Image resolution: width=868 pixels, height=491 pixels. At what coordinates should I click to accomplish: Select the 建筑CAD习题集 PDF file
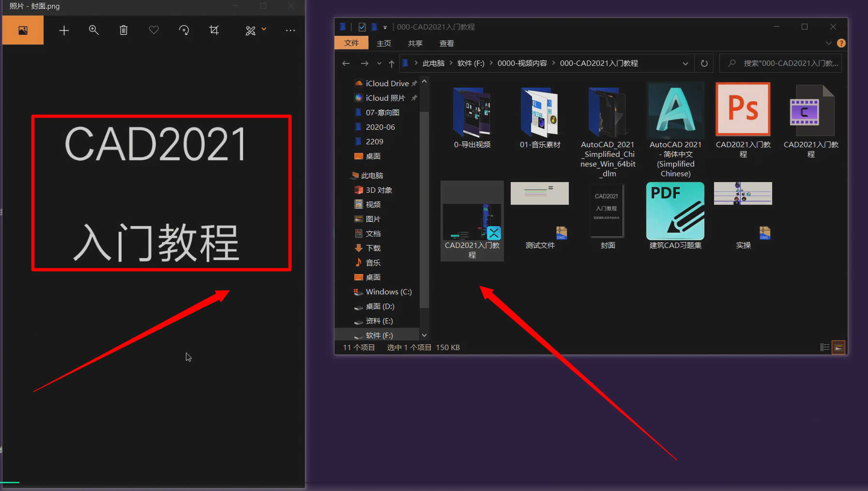[x=675, y=216]
